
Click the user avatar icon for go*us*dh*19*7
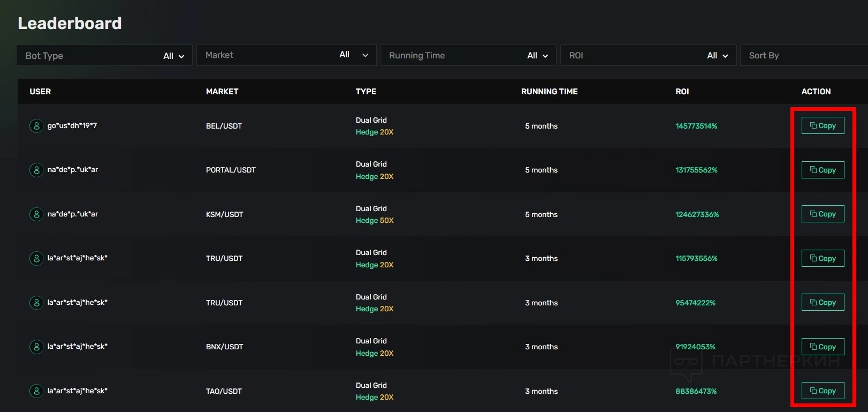36,126
